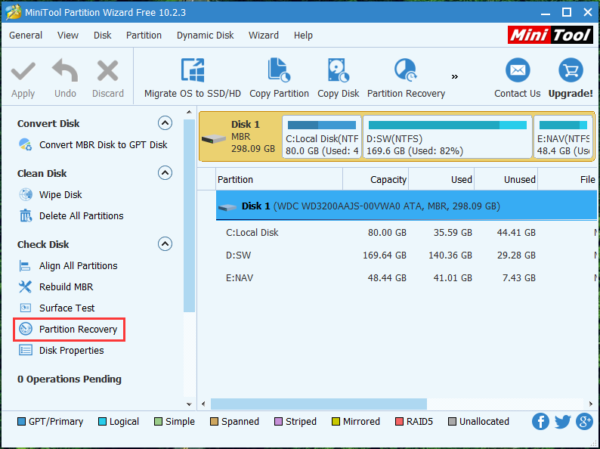
Task: Select the D:SW partition row
Action: [408, 255]
